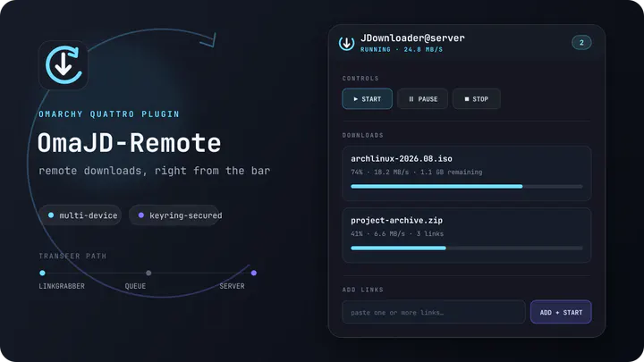The height and width of the screenshot is (362, 644).
Task: Click the 74% · 18.2 MB/s status line
Action: 417,172
